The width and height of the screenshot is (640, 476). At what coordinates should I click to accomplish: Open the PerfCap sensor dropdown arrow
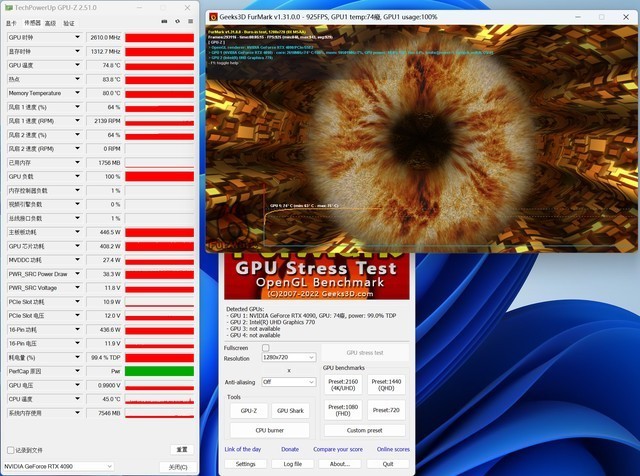pyautogui.click(x=78, y=371)
